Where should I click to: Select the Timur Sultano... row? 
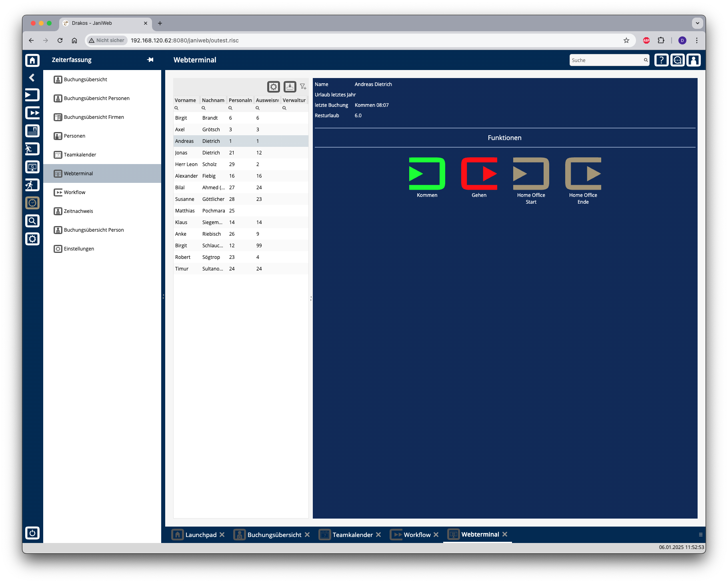pyautogui.click(x=241, y=269)
